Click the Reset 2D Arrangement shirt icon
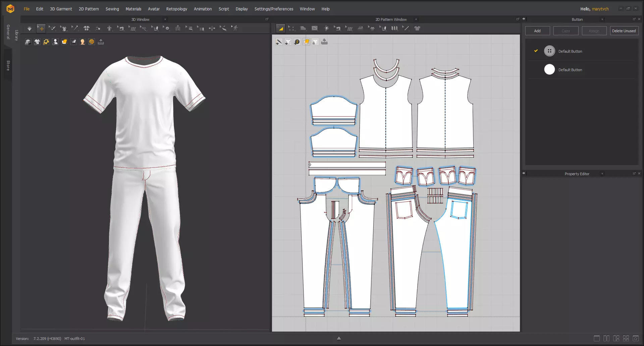644x346 pixels. 87,29
